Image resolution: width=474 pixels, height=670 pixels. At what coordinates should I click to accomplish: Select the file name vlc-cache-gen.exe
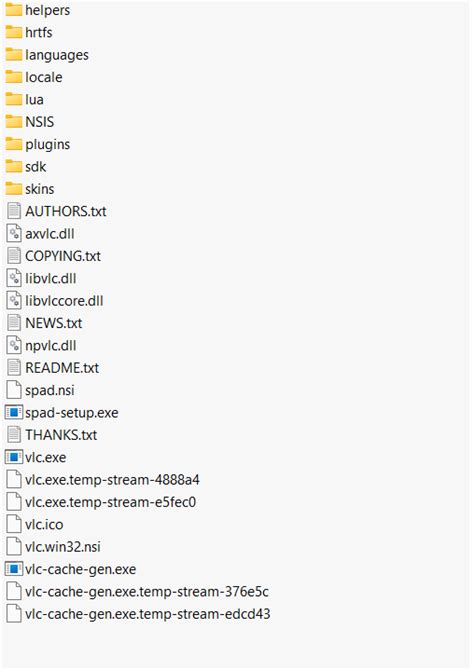pos(81,569)
